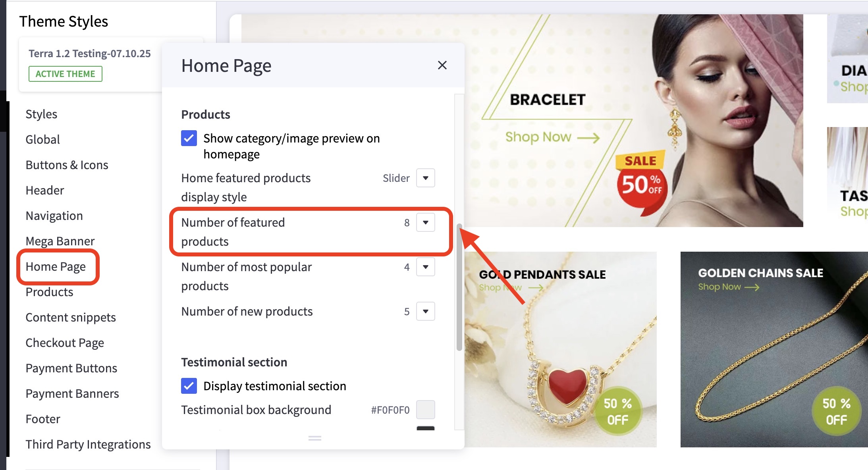Click the ACTIVE THEME badge

click(66, 74)
